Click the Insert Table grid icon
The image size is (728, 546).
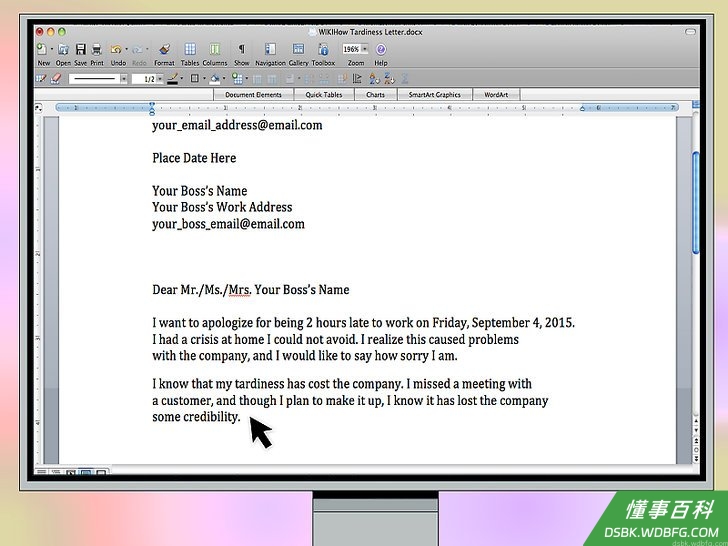tap(237, 79)
